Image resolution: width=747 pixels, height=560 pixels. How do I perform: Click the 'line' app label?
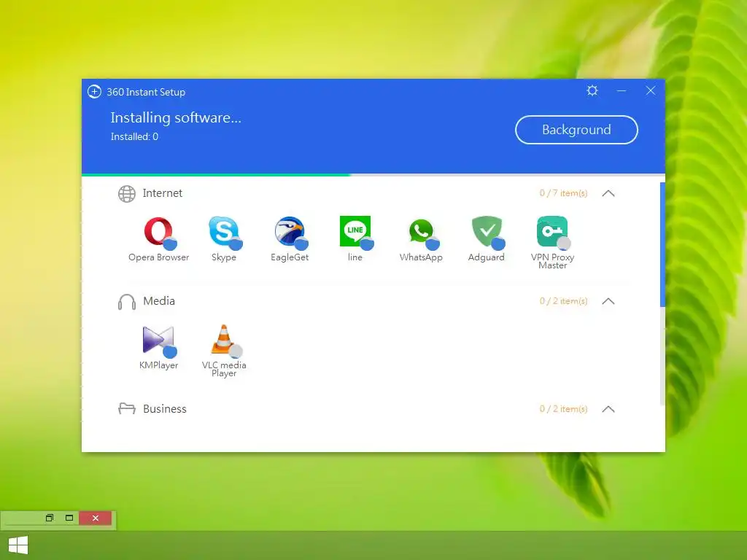pos(355,257)
